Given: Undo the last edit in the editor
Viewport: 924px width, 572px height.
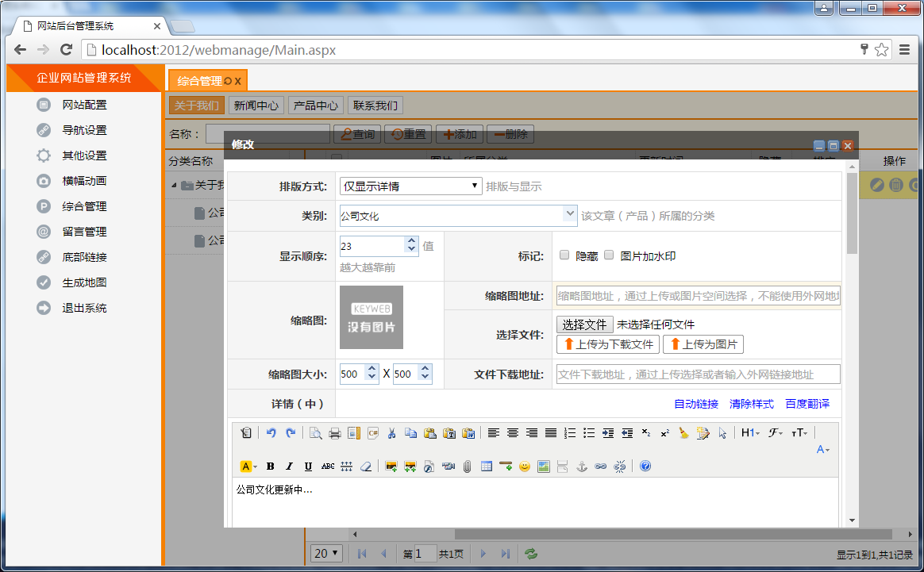Looking at the screenshot, I should click(271, 433).
